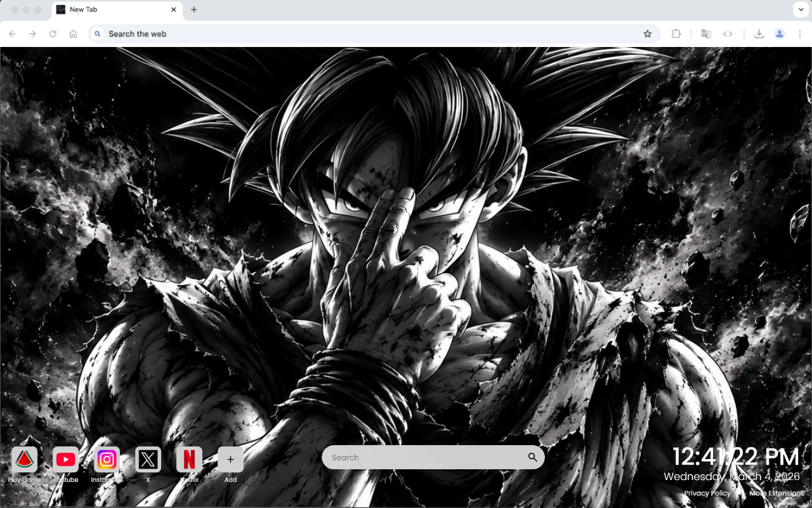Click the clock showing 12:41:22 PM
This screenshot has width=812, height=508.
[x=736, y=457]
